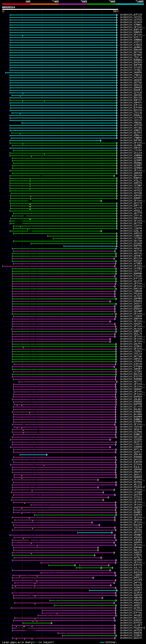The width and height of the screenshot is (146, 644).
Task: Select hit UniRef100_B3TLT3
Action: point(131,37)
